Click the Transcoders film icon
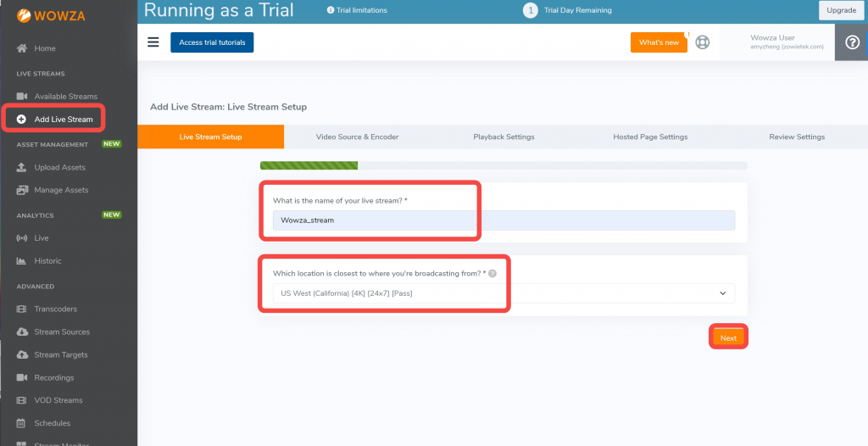 21,309
